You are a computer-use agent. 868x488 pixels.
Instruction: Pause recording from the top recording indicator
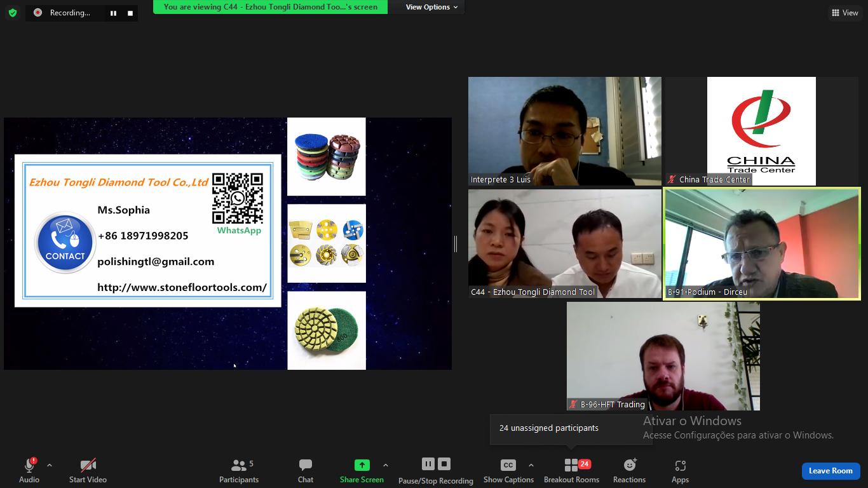coord(113,13)
